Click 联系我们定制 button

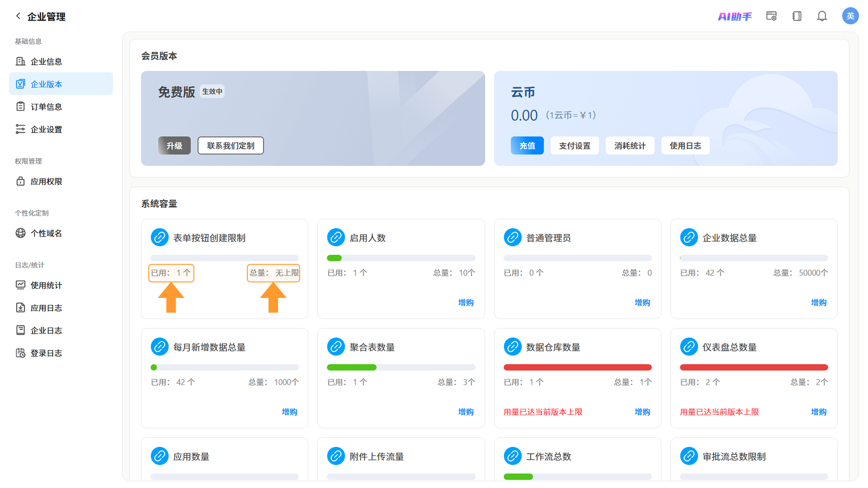[231, 145]
